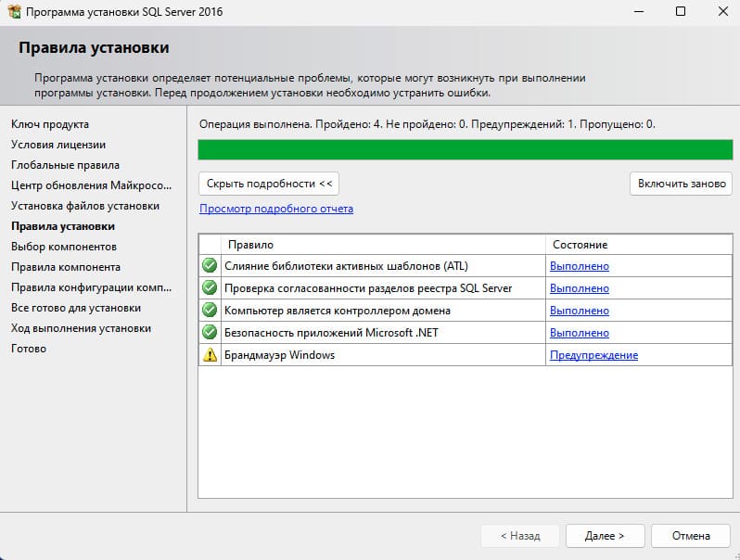Click the Правила установки page heading
Viewport: 740px width, 560px height.
(x=94, y=47)
